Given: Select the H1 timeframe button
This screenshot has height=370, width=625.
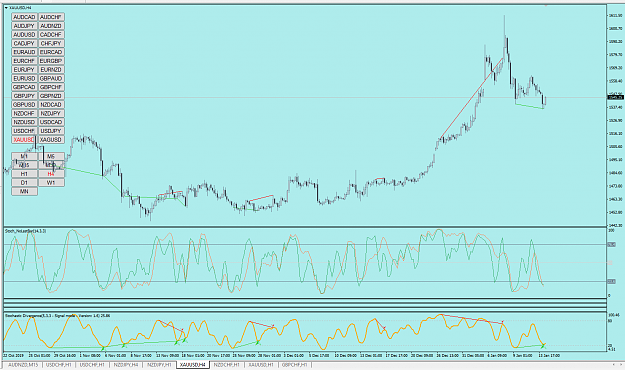Looking at the screenshot, I should coord(24,174).
